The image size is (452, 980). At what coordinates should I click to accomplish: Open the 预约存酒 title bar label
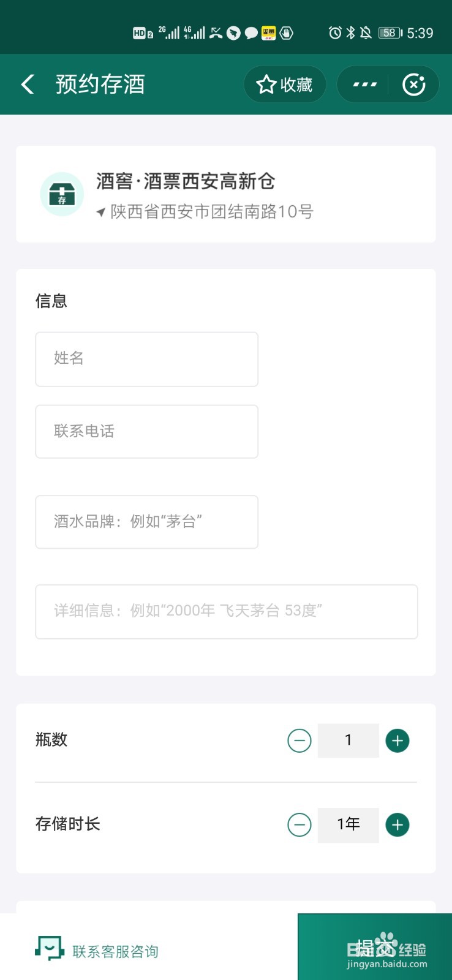tap(100, 85)
